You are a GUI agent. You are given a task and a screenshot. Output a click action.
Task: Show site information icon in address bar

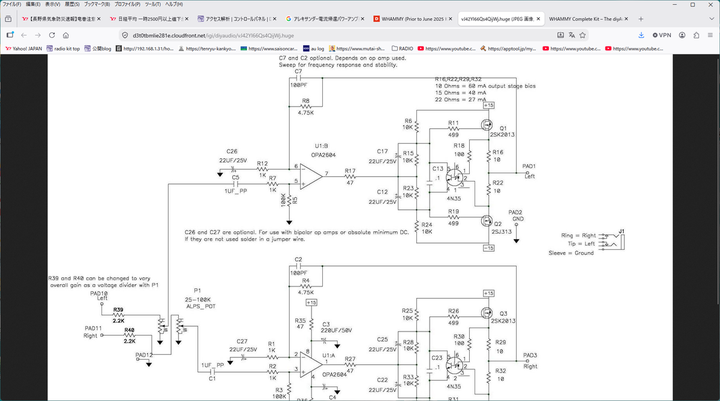[125, 35]
